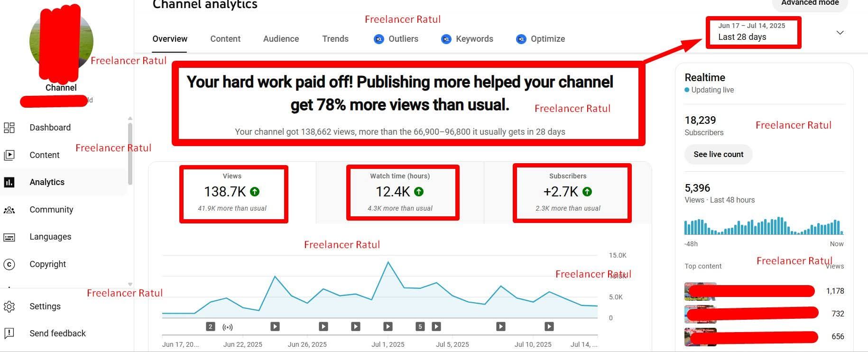Switch to the Audience tab
Viewport: 868px width, 352px height.
pyautogui.click(x=281, y=39)
